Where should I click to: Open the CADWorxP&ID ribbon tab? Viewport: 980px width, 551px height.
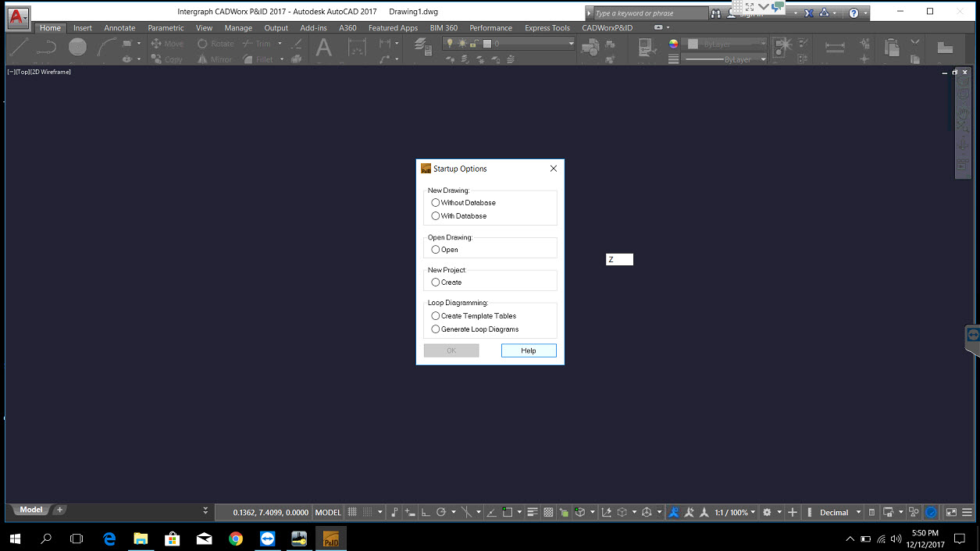click(608, 28)
